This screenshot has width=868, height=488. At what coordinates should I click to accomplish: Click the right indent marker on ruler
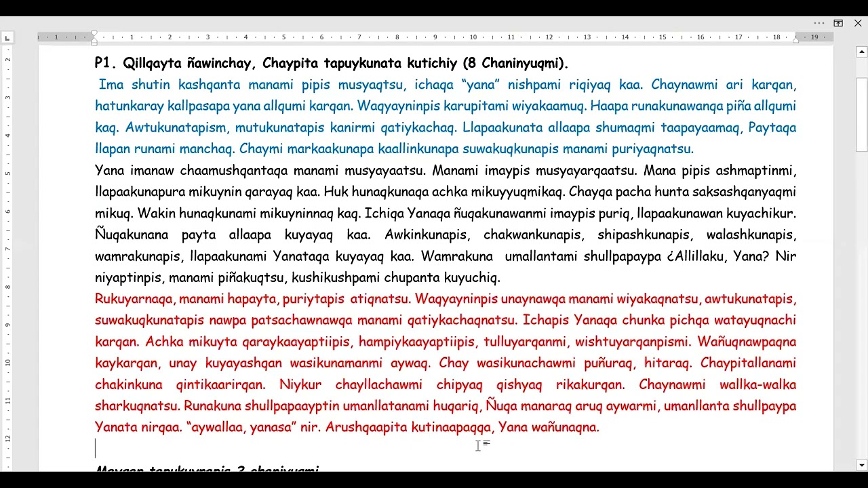point(795,40)
